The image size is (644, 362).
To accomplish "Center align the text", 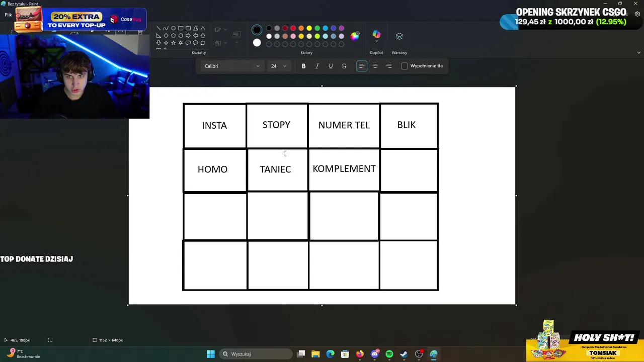I will [x=375, y=66].
